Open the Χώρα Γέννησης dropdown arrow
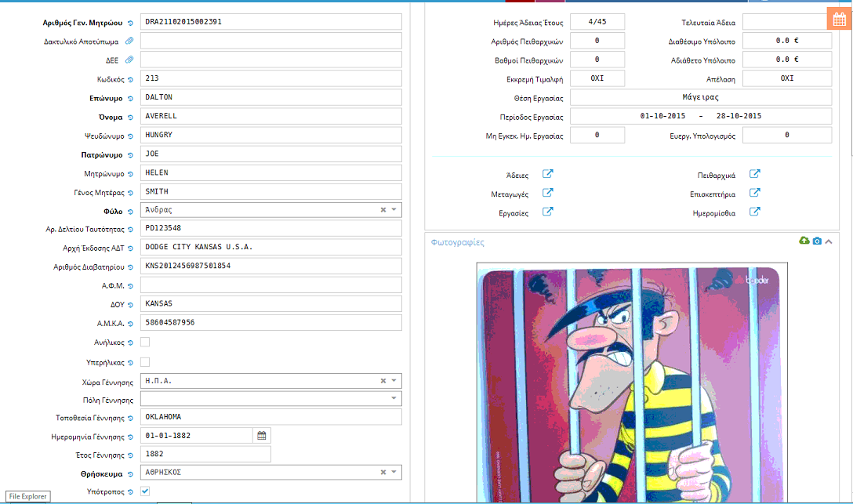The width and height of the screenshot is (853, 504). coord(394,381)
